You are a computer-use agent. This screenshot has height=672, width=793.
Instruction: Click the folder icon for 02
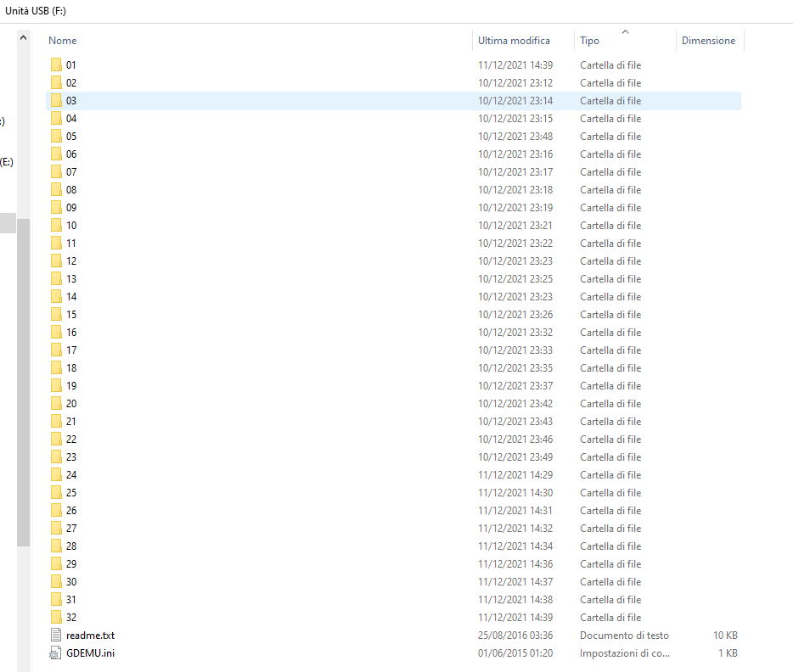click(x=56, y=82)
